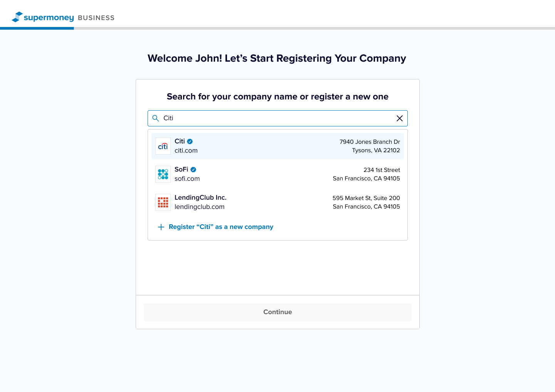
Task: Click the Continue button
Action: pos(277,312)
